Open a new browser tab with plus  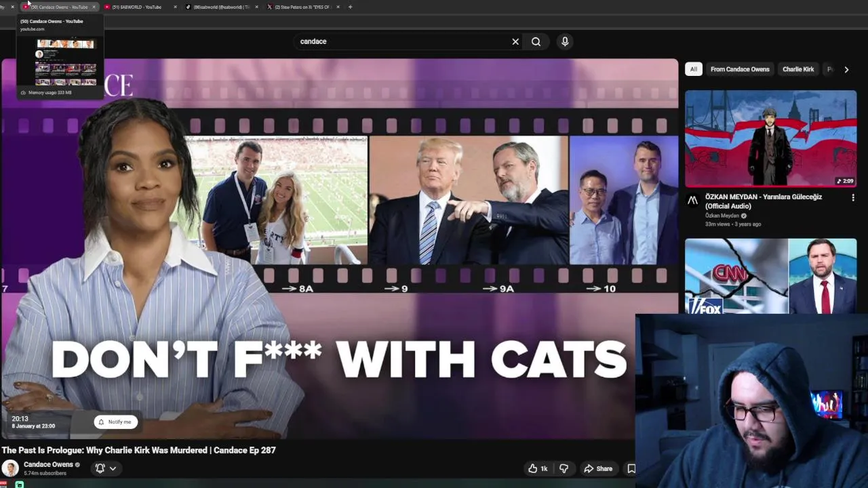pos(350,7)
